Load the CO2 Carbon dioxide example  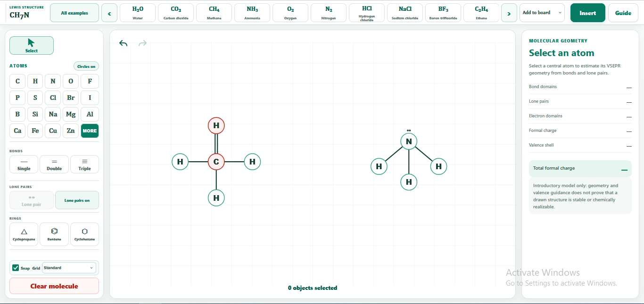click(176, 13)
